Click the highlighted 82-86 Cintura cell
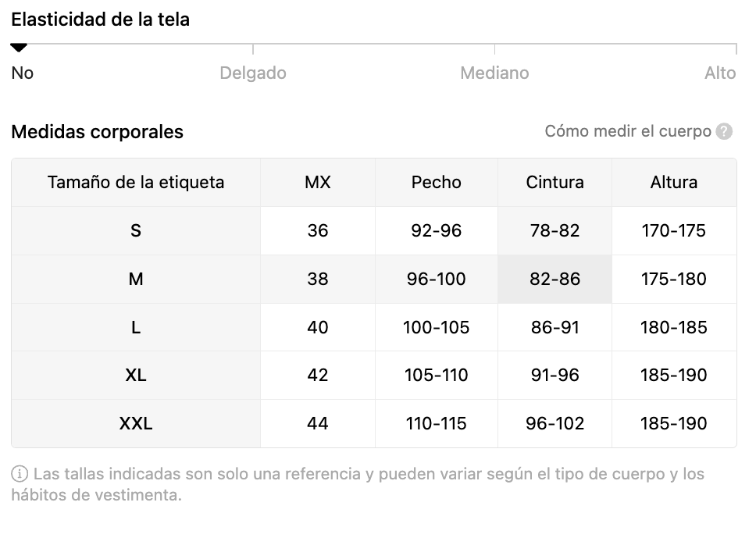Screen dimensions: 756x545 click(x=555, y=279)
